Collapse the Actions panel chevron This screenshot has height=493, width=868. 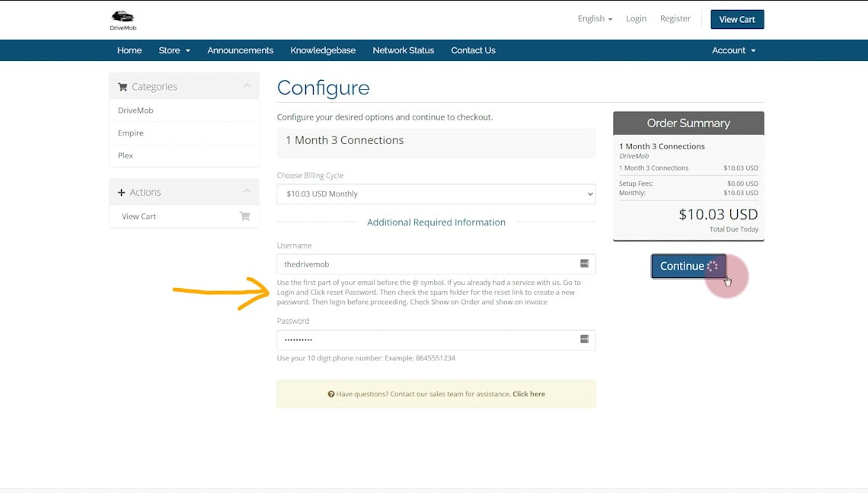[247, 192]
